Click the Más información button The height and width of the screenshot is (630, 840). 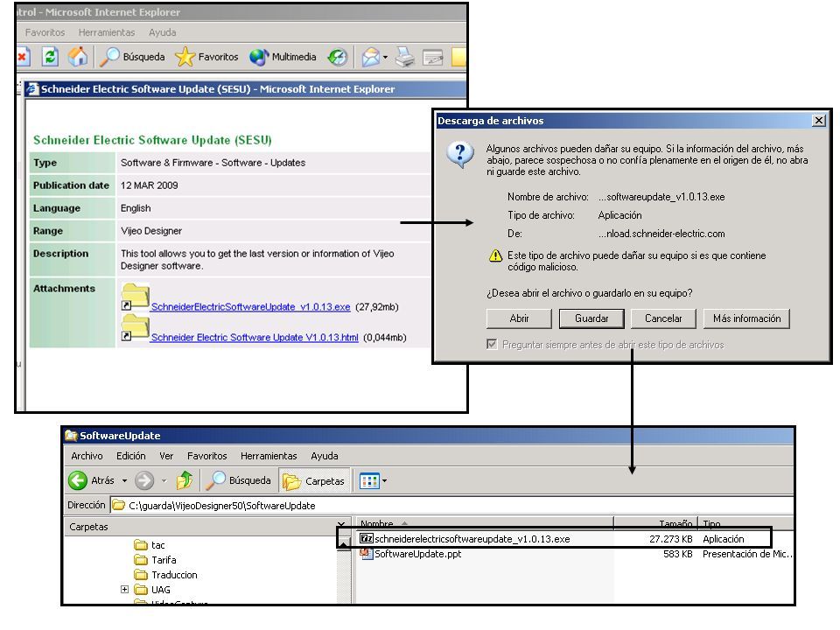pos(746,318)
